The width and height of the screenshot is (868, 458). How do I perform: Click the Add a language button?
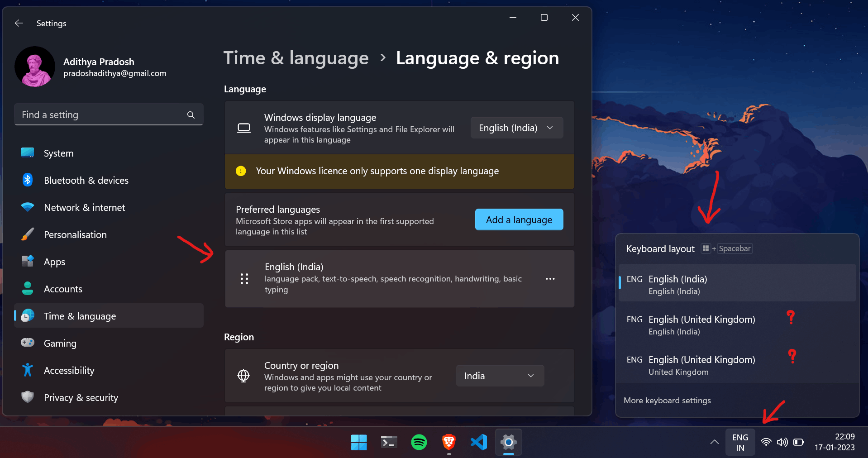point(519,219)
